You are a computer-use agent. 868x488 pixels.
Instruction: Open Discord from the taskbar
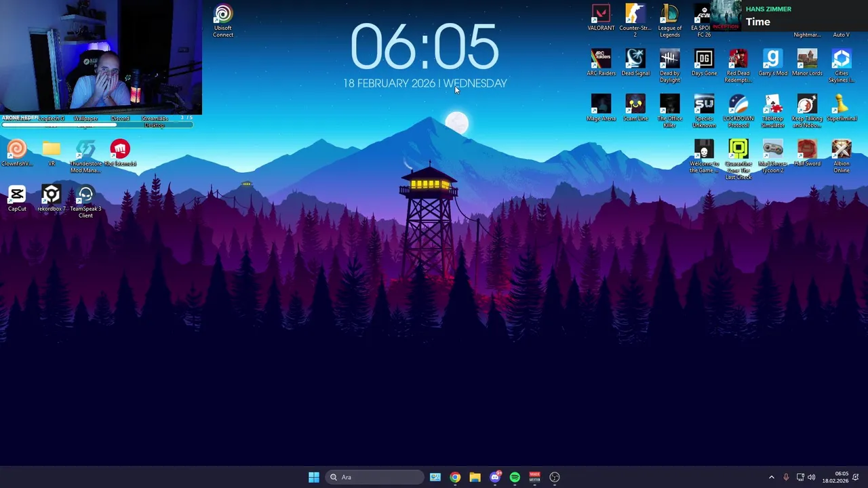click(495, 477)
